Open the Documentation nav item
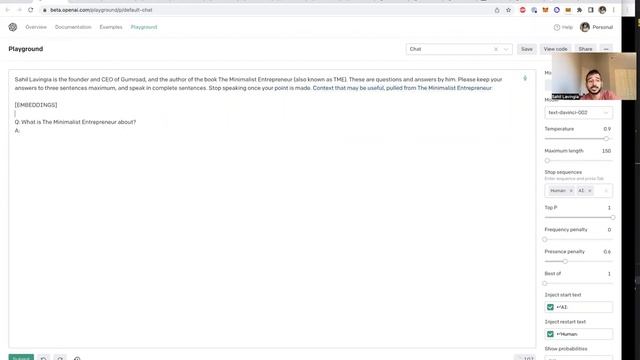640x360 pixels. (73, 27)
